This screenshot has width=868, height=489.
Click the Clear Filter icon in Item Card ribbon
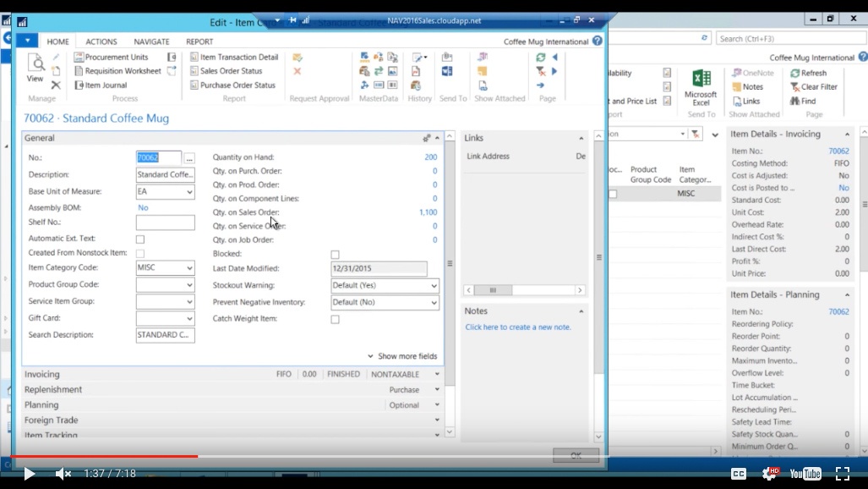pos(541,71)
